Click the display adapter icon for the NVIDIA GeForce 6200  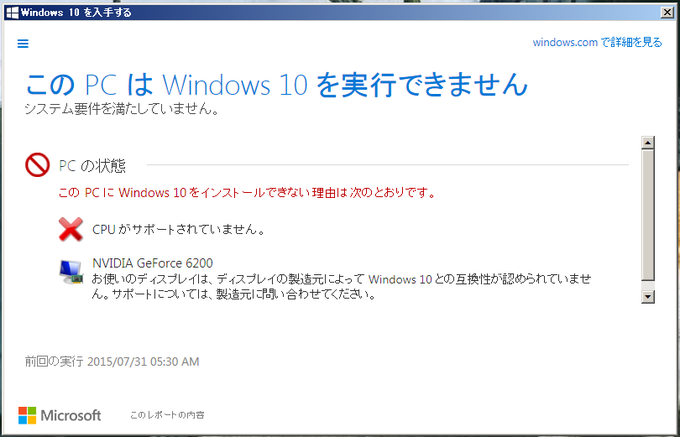point(71,272)
